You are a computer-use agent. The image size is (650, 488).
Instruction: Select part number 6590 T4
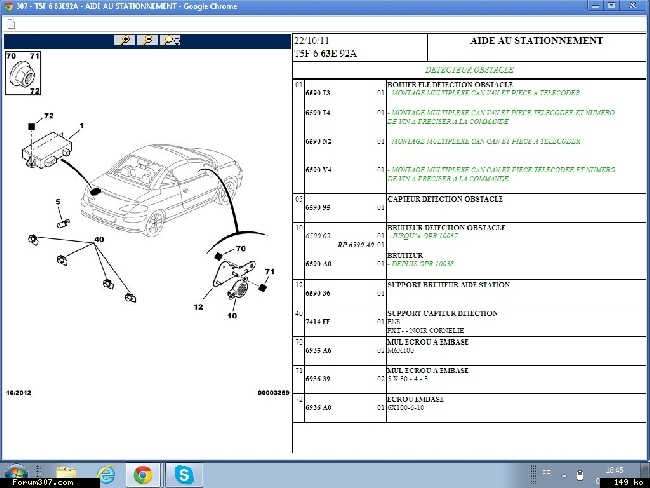tap(318, 112)
